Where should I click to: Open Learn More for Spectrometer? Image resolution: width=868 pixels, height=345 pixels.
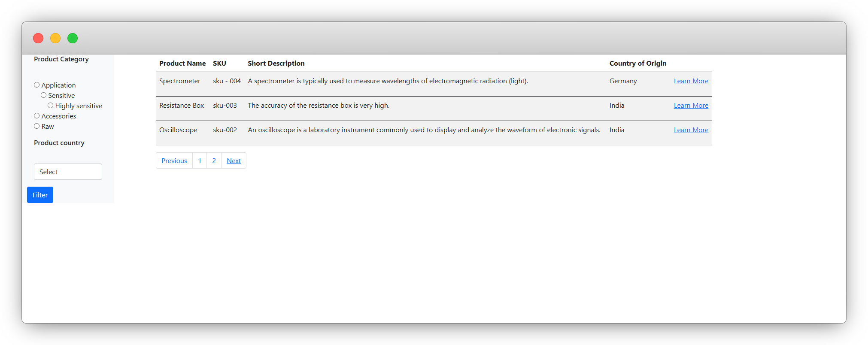click(691, 81)
